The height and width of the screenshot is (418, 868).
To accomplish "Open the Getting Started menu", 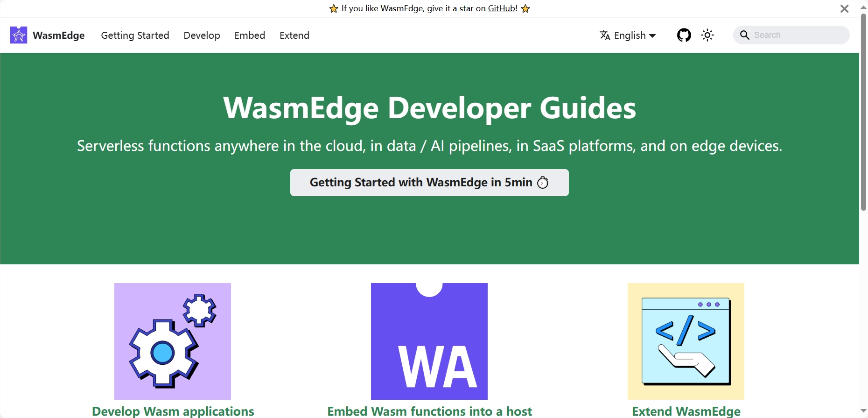I will click(x=135, y=35).
